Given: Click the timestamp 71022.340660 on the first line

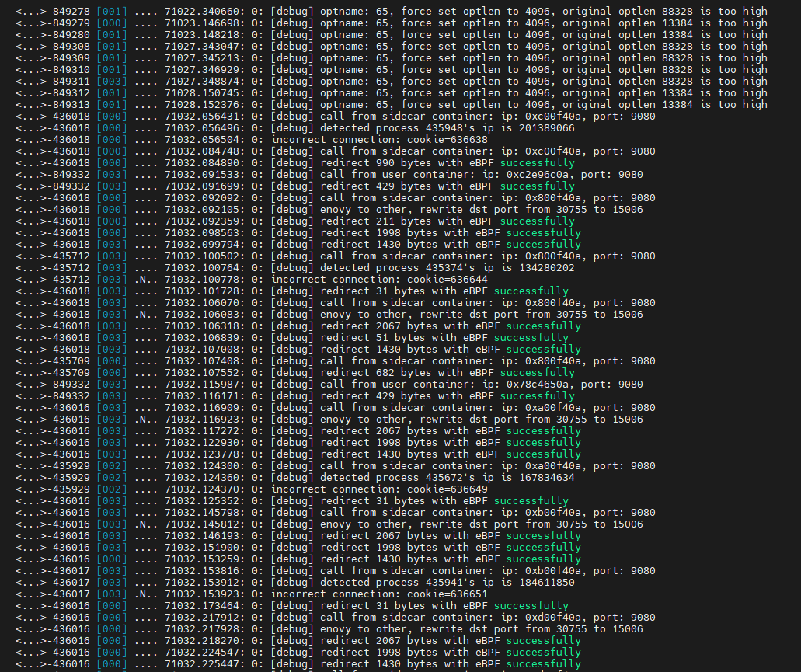Looking at the screenshot, I should pyautogui.click(x=202, y=11).
